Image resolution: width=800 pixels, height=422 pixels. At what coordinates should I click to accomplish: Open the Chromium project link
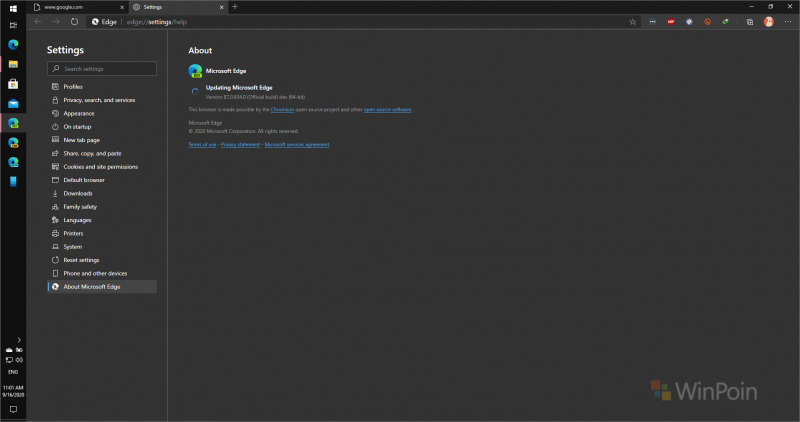[282, 110]
